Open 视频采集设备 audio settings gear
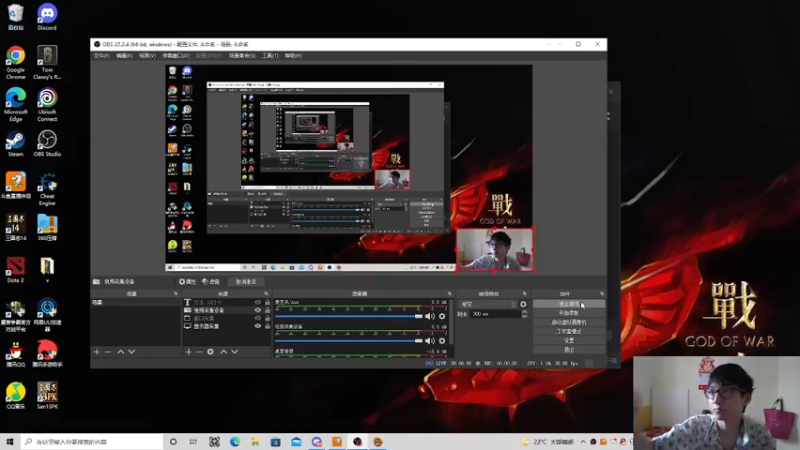The image size is (800, 450). tap(442, 341)
